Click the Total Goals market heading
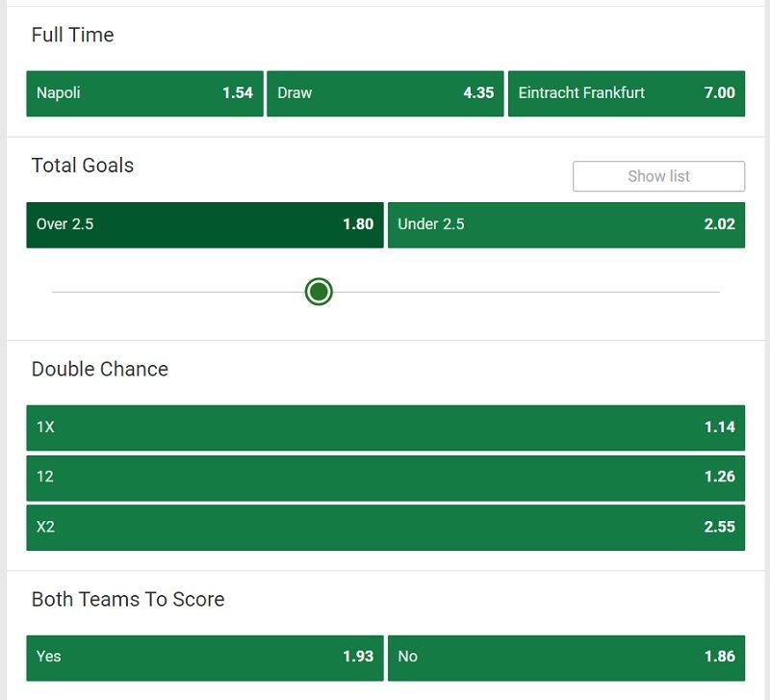The image size is (770, 700). 83,166
